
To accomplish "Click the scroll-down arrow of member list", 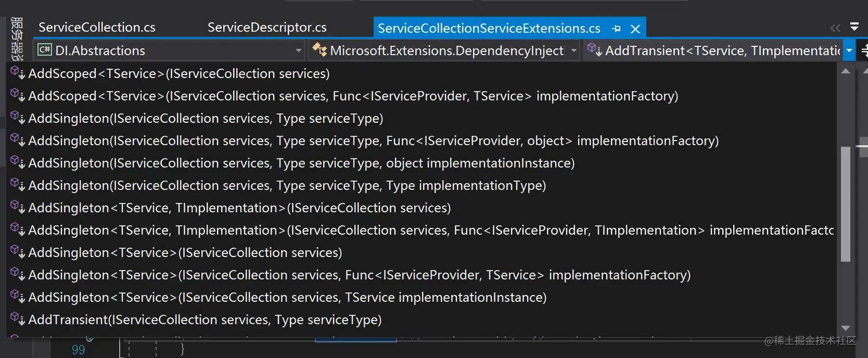I will (845, 328).
